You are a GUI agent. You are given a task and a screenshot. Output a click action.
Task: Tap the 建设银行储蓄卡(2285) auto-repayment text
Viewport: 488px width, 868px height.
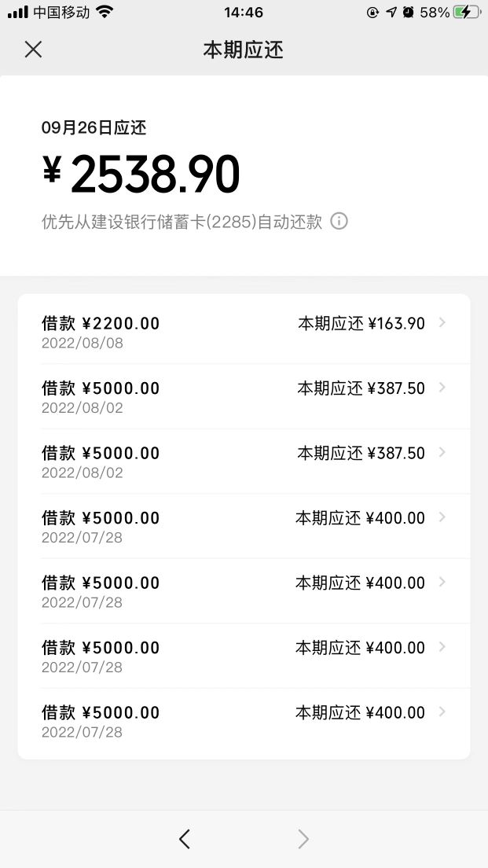tap(182, 222)
